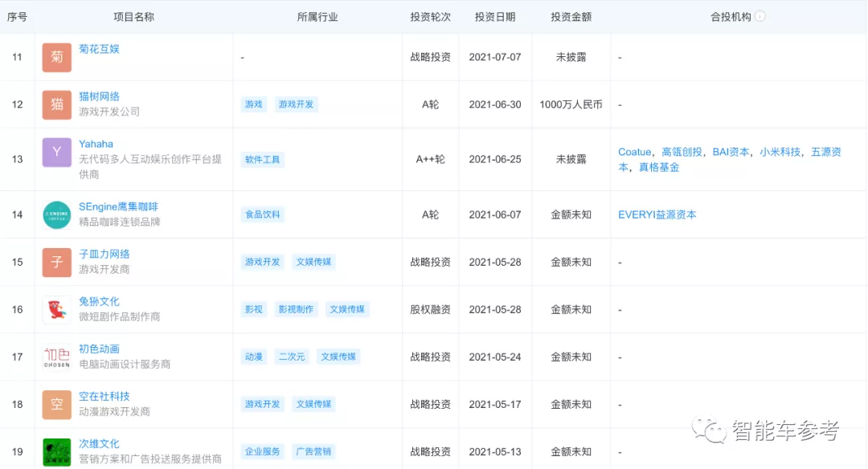Select the 软件工具 industry tag
Viewport: 868px width, 469px height.
pos(262,159)
